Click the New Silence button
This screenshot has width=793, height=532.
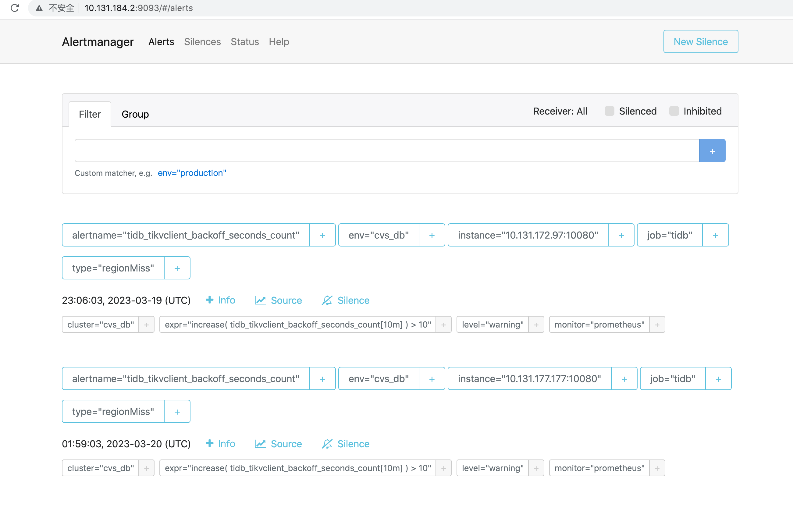click(x=700, y=41)
